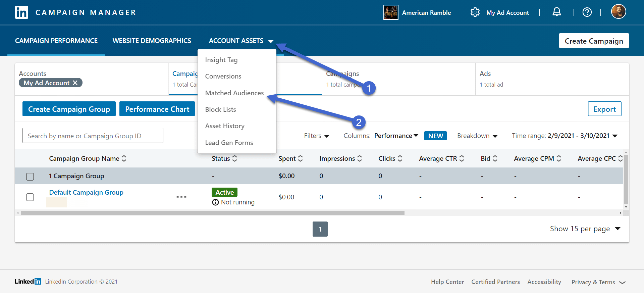Sort by Status column arrows
The height and width of the screenshot is (293, 644).
(x=235, y=158)
